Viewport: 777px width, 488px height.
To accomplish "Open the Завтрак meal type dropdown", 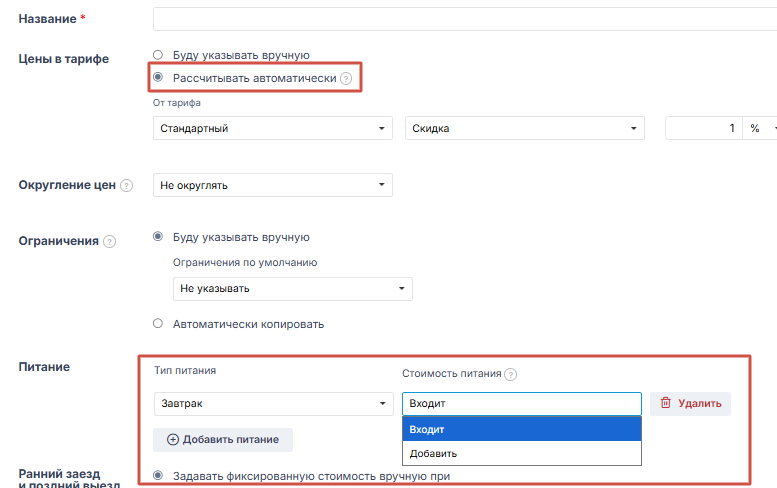I will click(x=272, y=403).
